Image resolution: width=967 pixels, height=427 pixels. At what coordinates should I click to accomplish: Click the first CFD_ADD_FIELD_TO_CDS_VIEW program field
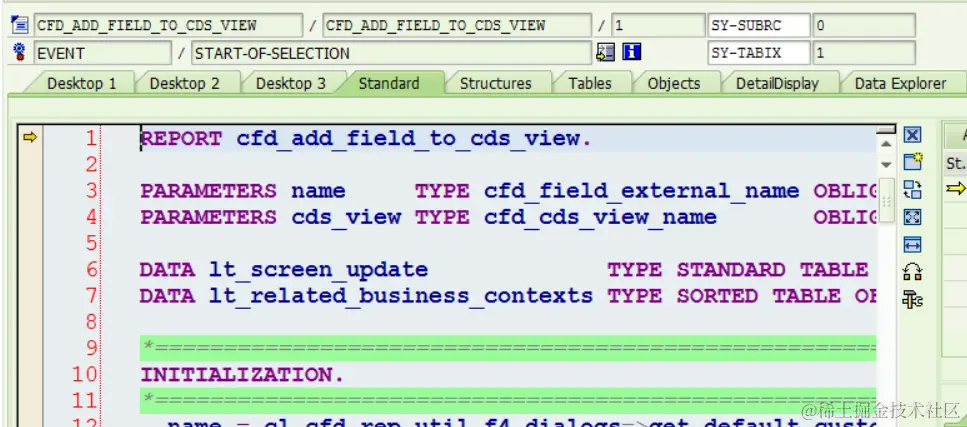pos(168,25)
